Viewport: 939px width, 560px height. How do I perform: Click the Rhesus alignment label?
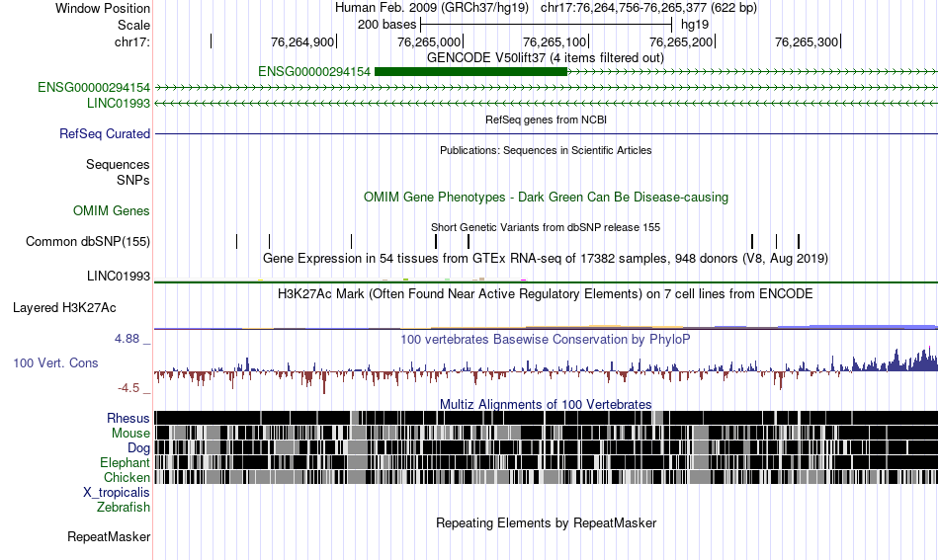(128, 418)
